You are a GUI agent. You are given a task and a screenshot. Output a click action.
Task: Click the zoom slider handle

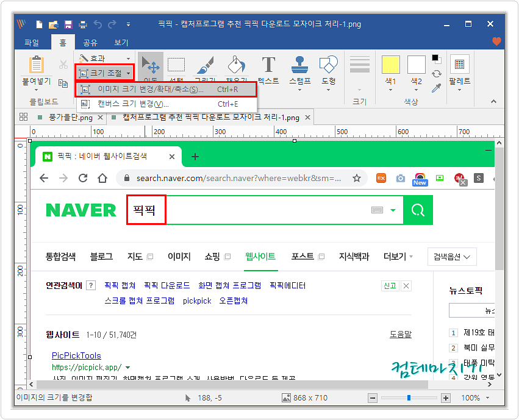pos(409,397)
